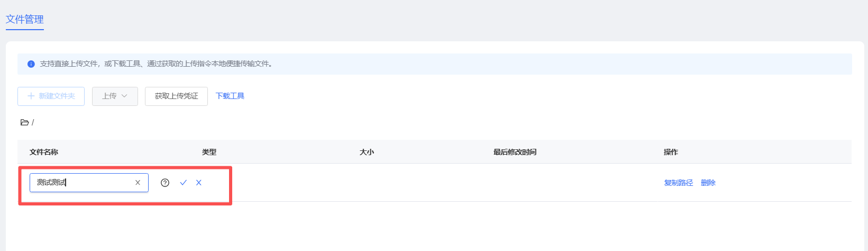The height and width of the screenshot is (251, 868).
Task: Click the root path slash breadcrumb
Action: 33,122
